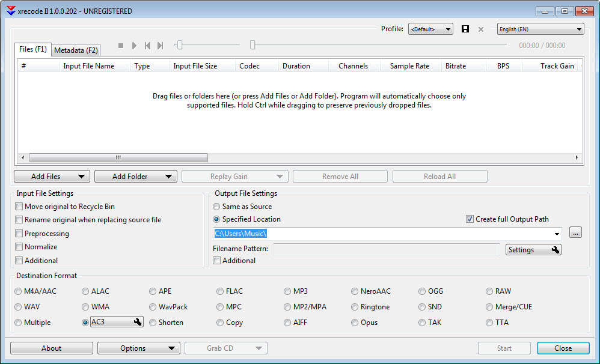Enable the Normalize checkbox
Viewport: 600px width, 364px height.
[19, 247]
